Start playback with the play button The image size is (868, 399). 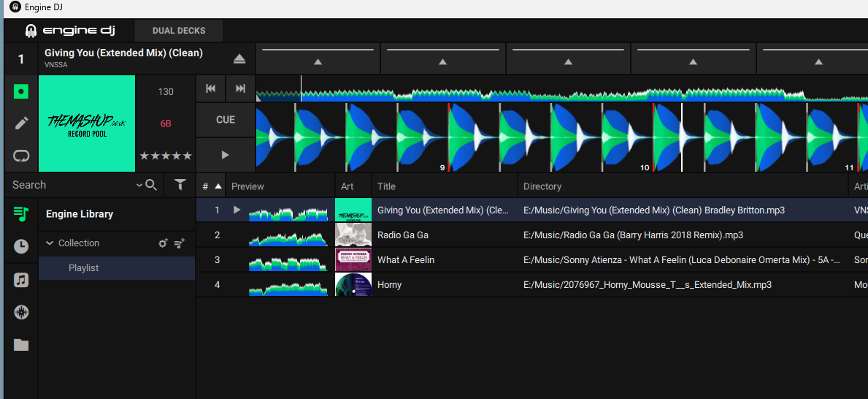(x=226, y=155)
